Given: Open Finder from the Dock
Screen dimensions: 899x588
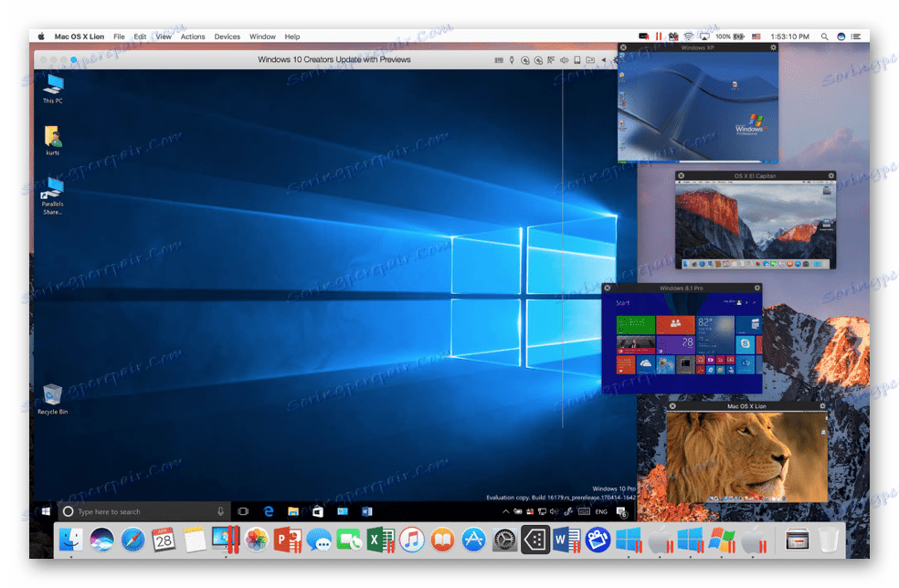Looking at the screenshot, I should point(71,540).
